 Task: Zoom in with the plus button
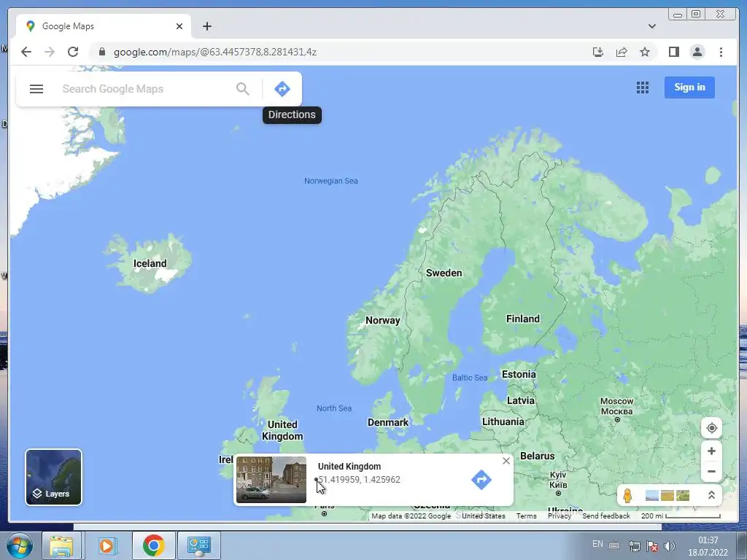tap(711, 451)
